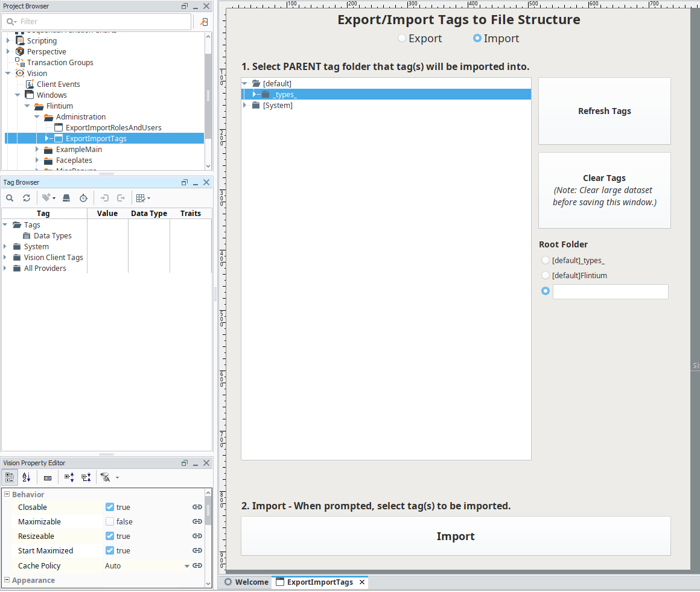
Task: Click the tag provider drive icon
Action: pyautogui.click(x=66, y=198)
